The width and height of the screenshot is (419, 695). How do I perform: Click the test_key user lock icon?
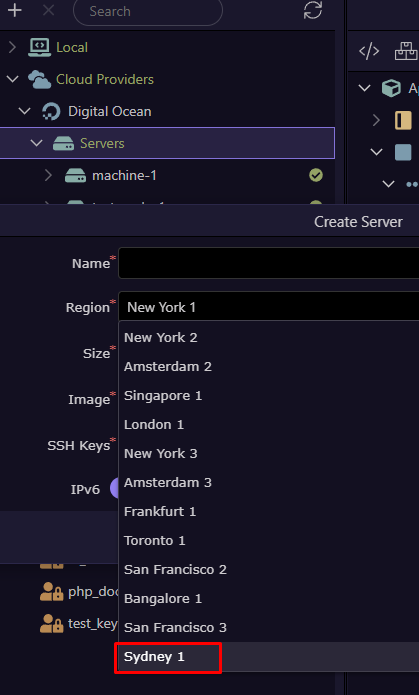51,624
